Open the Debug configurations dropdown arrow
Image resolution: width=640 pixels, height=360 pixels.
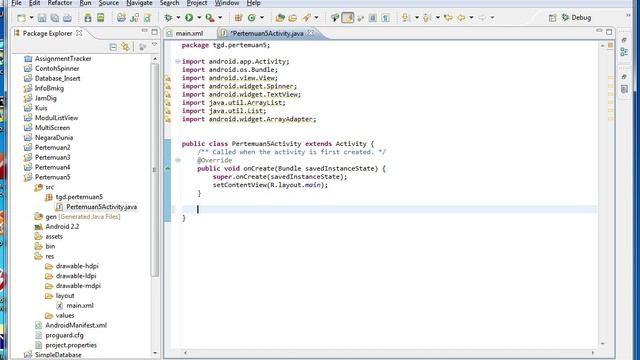tap(178, 18)
